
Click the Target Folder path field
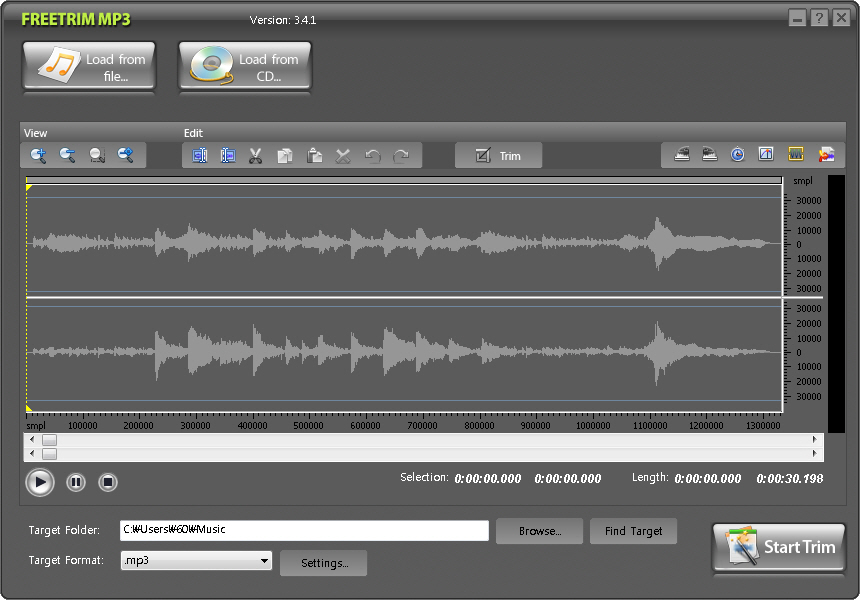[x=304, y=530]
